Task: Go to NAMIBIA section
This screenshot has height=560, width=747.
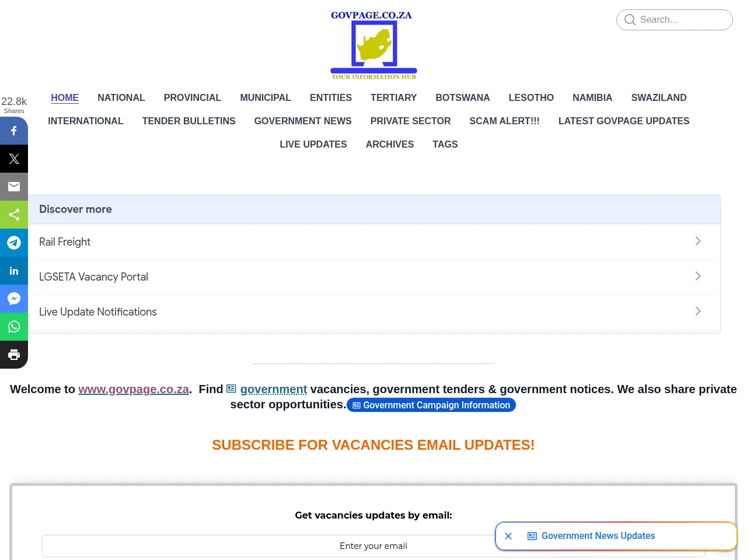Action: point(592,97)
